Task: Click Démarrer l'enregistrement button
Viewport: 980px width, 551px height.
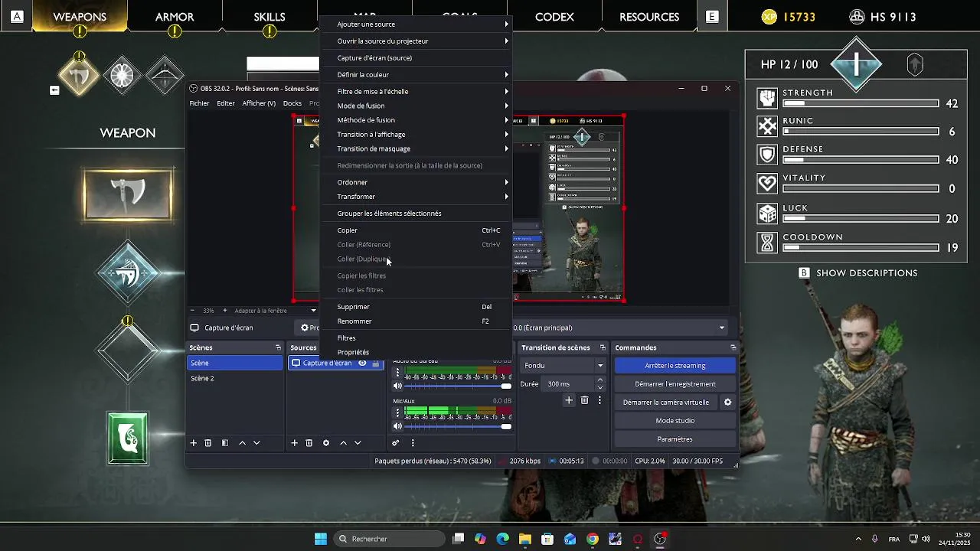Action: (x=675, y=384)
